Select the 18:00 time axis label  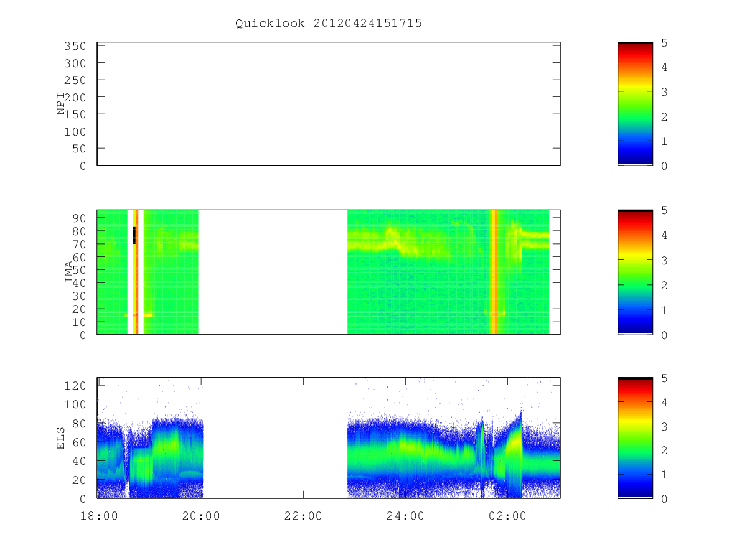click(100, 516)
